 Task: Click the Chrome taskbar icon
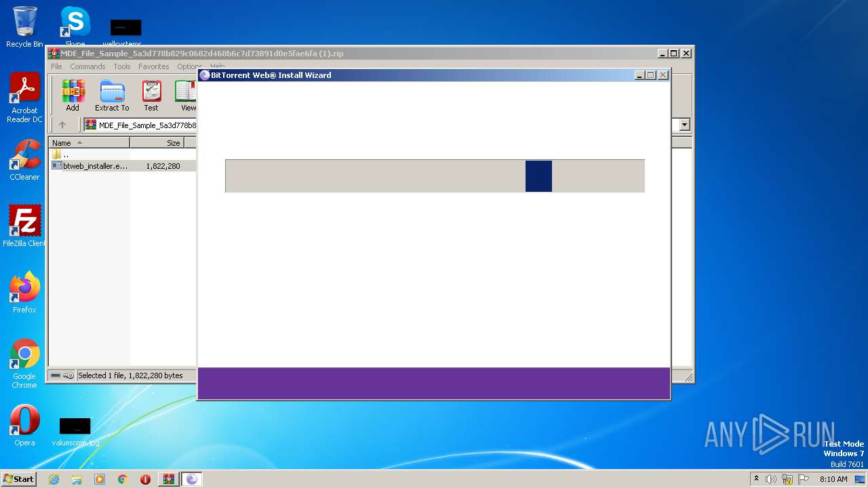[x=123, y=479]
